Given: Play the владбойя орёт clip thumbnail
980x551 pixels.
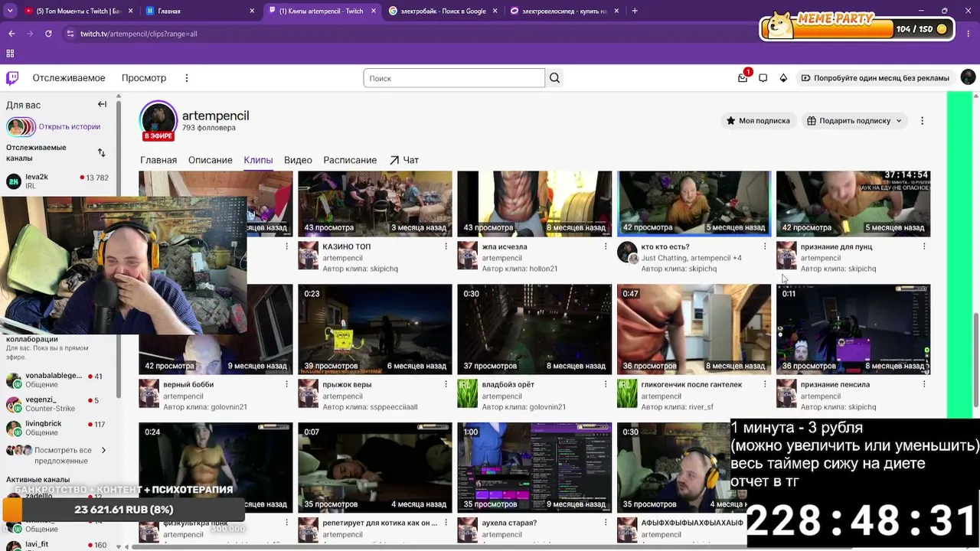Looking at the screenshot, I should [x=534, y=329].
